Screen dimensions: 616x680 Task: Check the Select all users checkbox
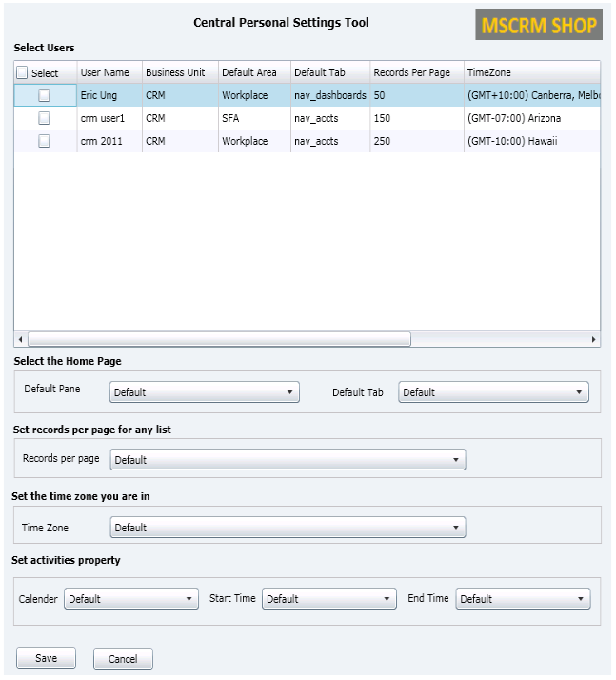point(22,73)
